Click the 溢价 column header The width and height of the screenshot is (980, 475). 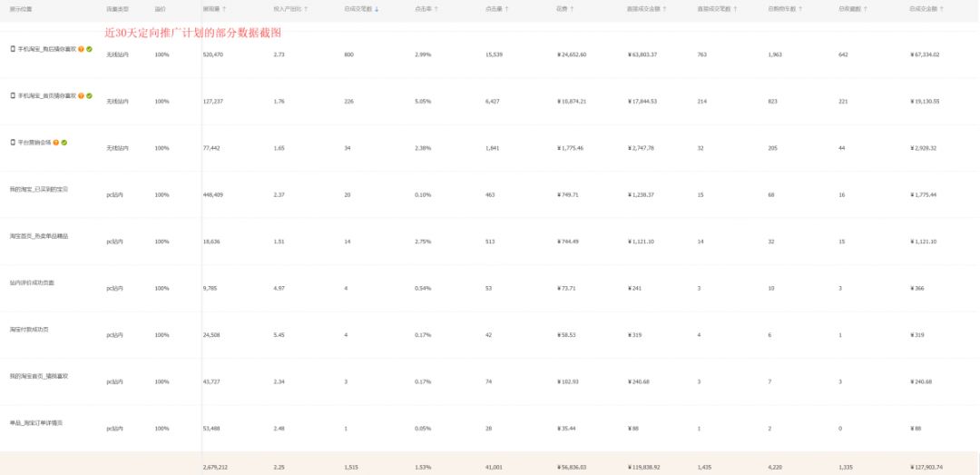point(160,9)
